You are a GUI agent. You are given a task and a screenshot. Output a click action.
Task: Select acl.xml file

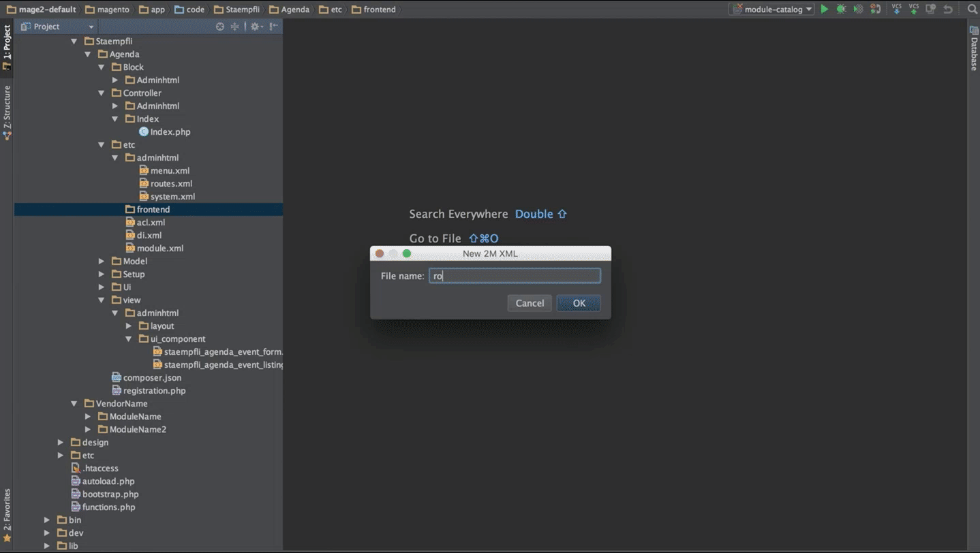(145, 223)
